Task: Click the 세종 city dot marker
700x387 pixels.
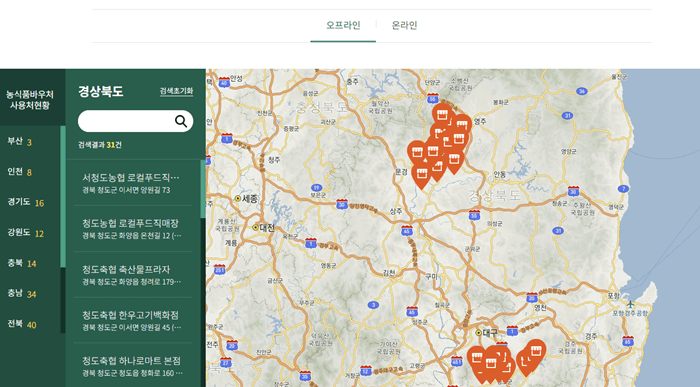Action: pyautogui.click(x=238, y=199)
